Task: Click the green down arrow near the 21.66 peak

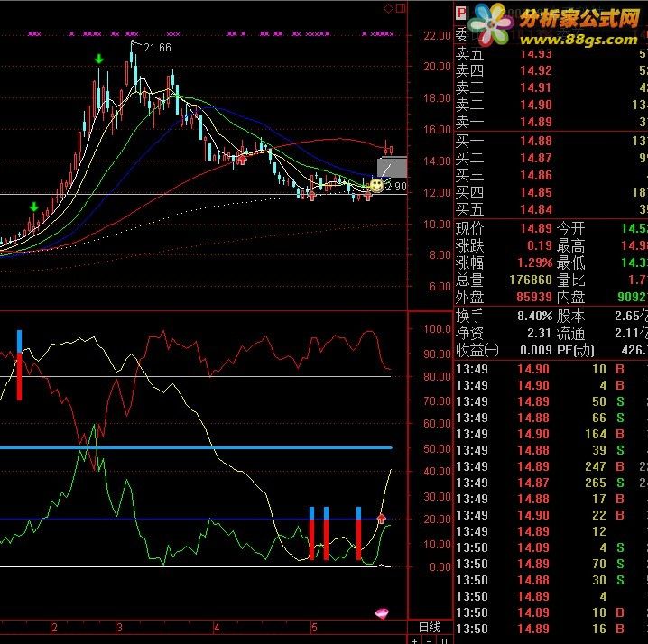Action: coord(98,59)
